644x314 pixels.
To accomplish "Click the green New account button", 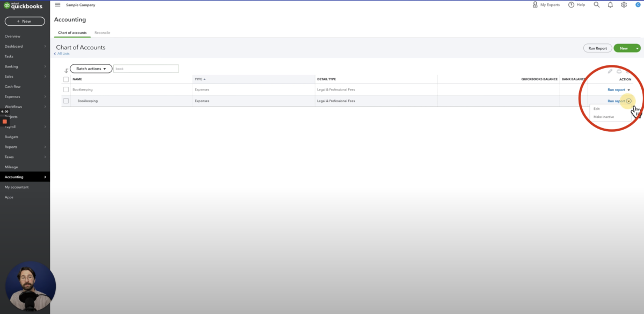I will 624,48.
